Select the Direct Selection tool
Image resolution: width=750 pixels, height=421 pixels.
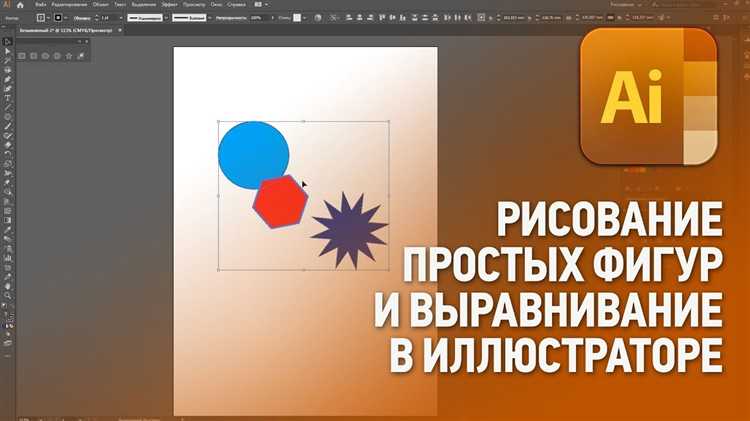click(x=7, y=51)
